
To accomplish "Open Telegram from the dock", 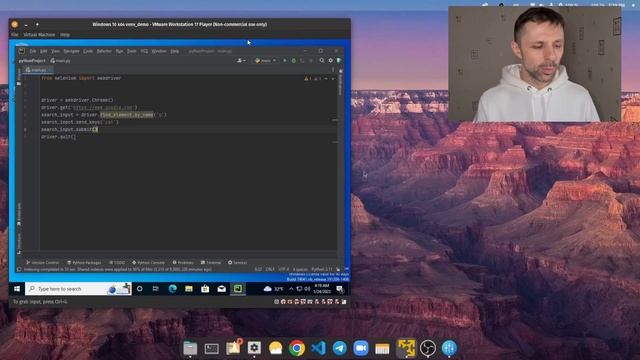I will (340, 348).
